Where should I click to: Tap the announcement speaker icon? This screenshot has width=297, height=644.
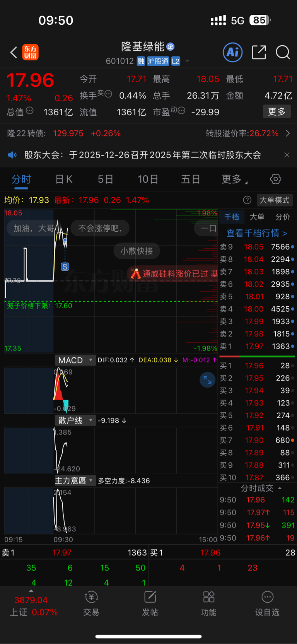[12, 155]
